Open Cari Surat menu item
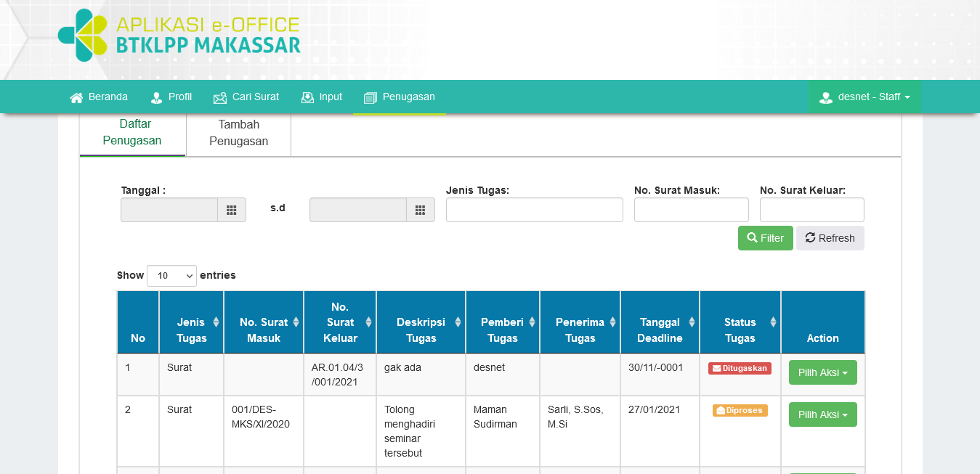Image resolution: width=980 pixels, height=474 pixels. coord(246,97)
